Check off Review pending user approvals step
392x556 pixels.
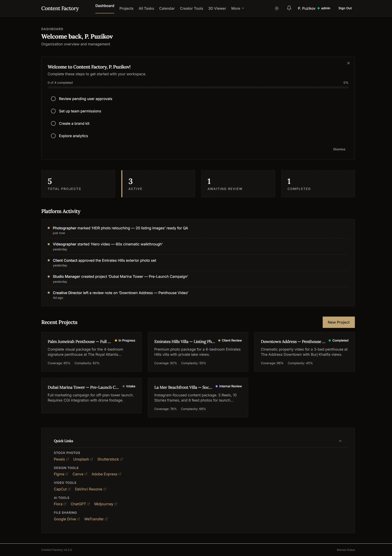[x=53, y=99]
